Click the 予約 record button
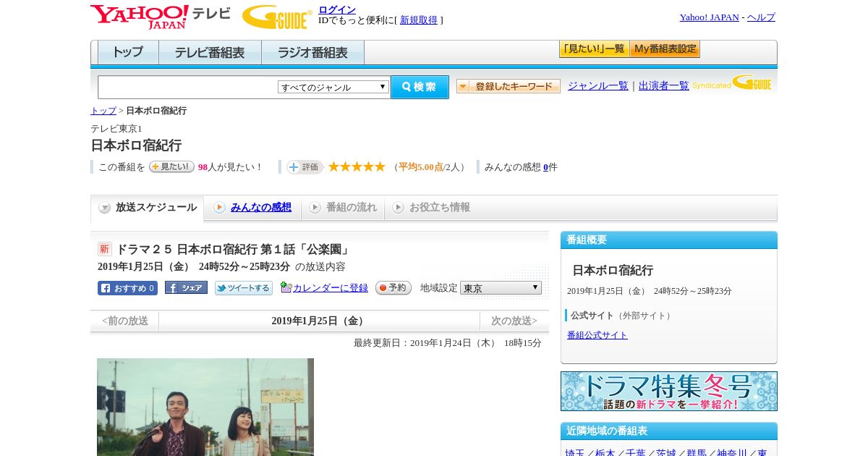Image resolution: width=868 pixels, height=456 pixels. [x=393, y=287]
